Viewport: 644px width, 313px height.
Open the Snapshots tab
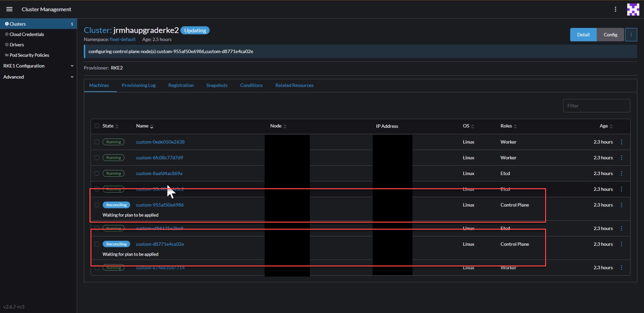[216, 85]
